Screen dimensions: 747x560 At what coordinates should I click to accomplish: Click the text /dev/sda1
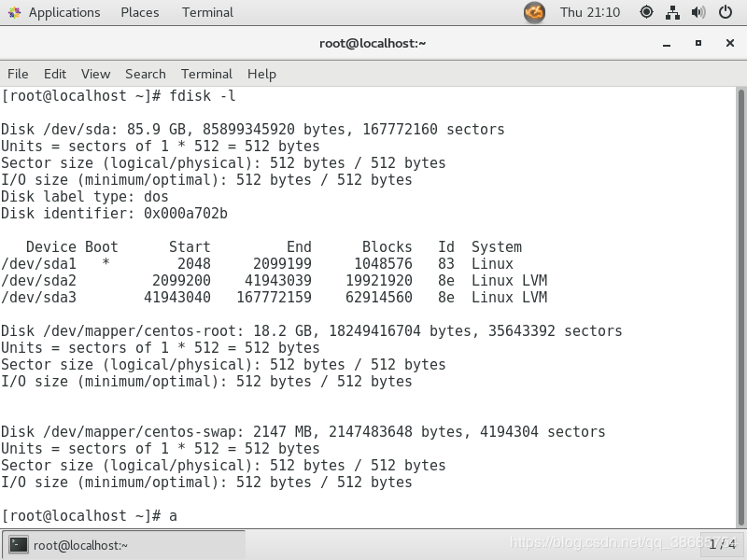[38, 263]
